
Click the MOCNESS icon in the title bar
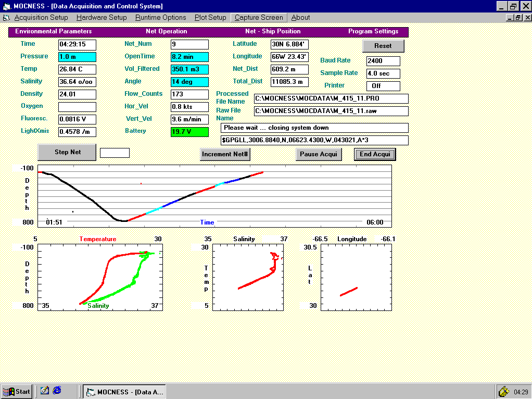tap(6, 6)
